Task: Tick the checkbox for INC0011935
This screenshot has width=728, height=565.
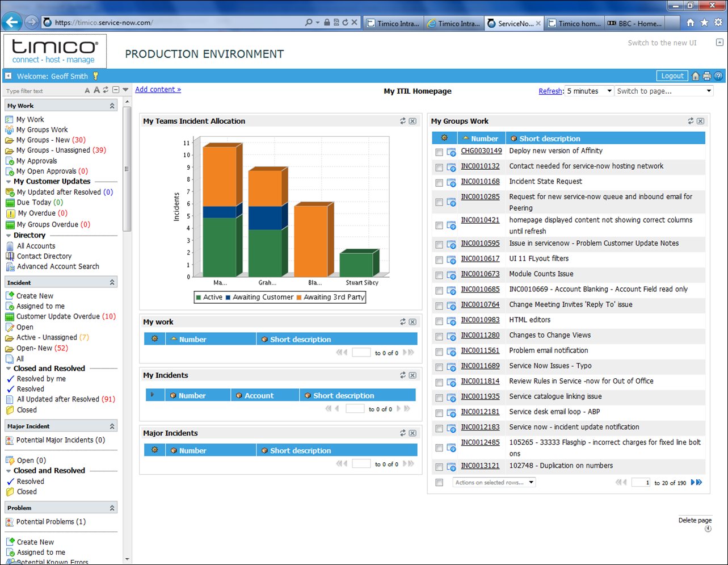Action: tap(439, 399)
